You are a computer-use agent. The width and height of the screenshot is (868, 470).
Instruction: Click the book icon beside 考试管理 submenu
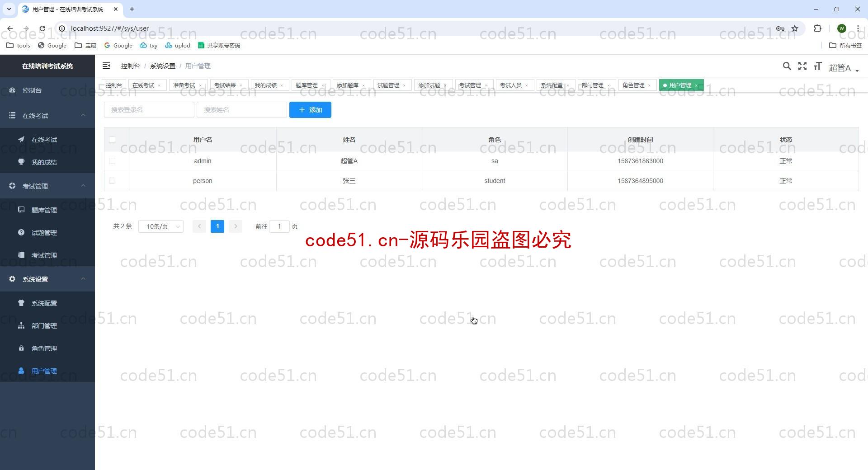point(21,255)
